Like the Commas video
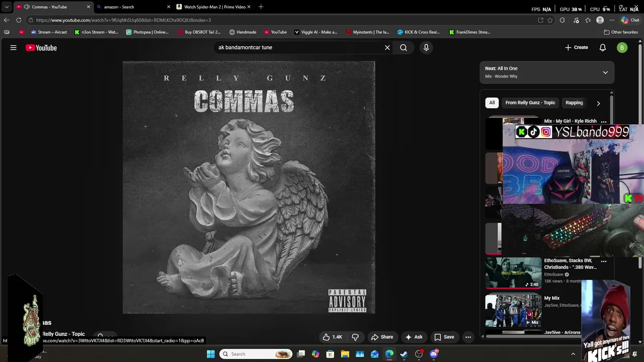This screenshot has height=362, width=644. pyautogui.click(x=332, y=337)
